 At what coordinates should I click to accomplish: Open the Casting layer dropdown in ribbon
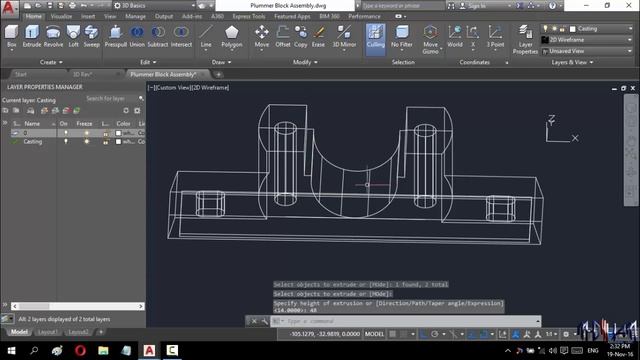[588, 29]
